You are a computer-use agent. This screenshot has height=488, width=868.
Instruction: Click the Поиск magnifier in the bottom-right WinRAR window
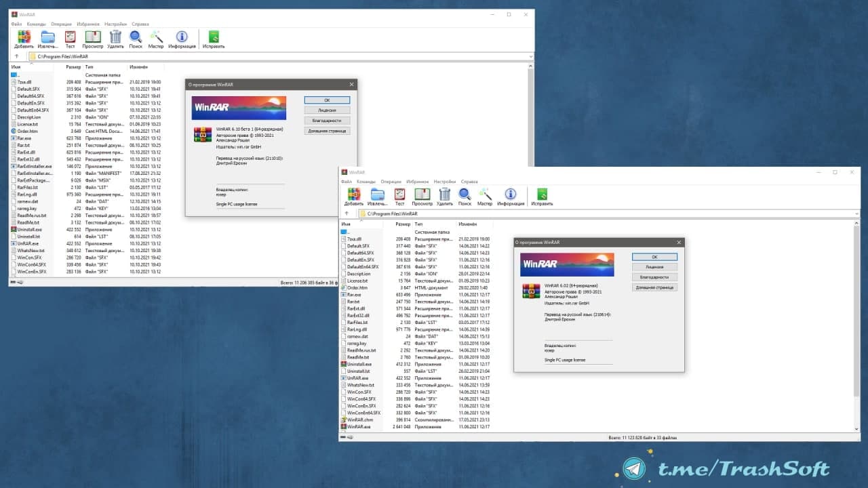tap(465, 195)
